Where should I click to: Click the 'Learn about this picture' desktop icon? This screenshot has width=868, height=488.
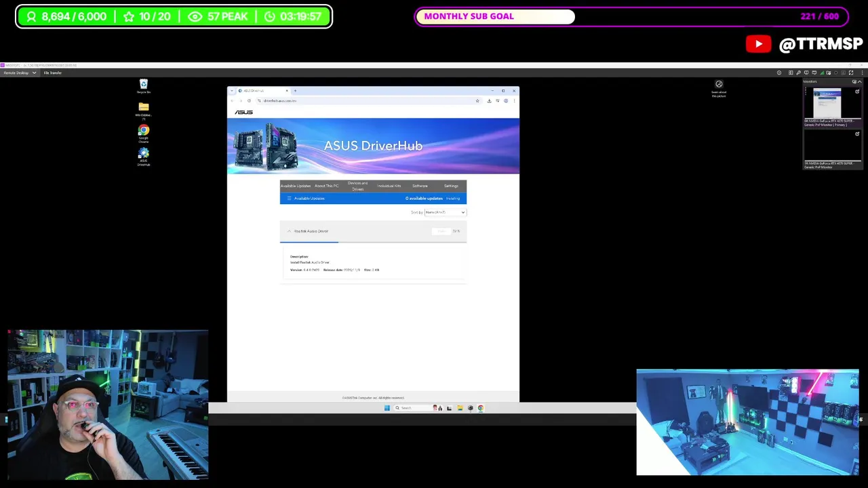pyautogui.click(x=719, y=88)
